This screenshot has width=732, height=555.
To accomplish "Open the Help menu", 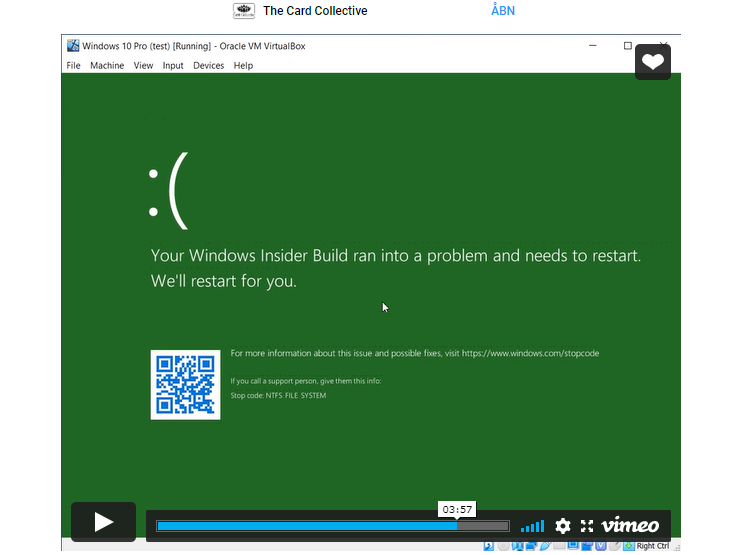I will (243, 65).
